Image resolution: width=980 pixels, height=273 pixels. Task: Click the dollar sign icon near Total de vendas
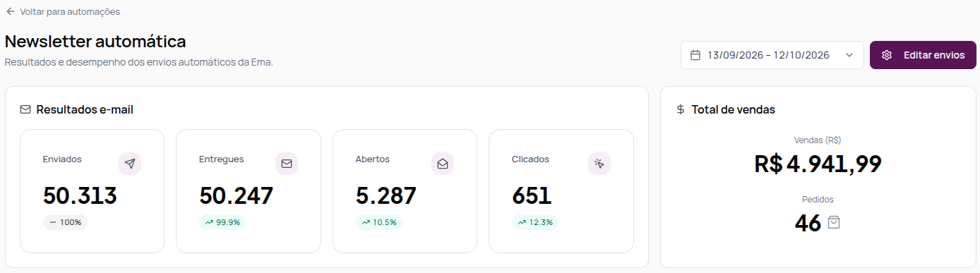pyautogui.click(x=680, y=109)
